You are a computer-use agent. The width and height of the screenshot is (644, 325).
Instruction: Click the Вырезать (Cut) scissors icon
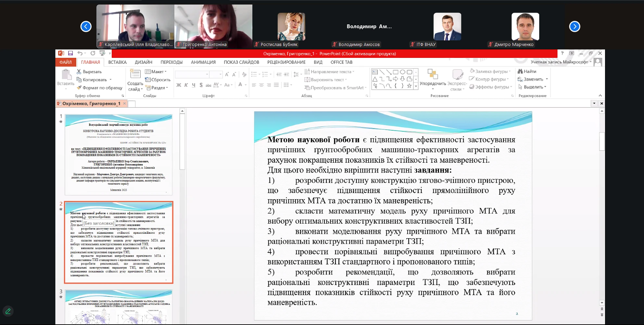click(x=79, y=71)
